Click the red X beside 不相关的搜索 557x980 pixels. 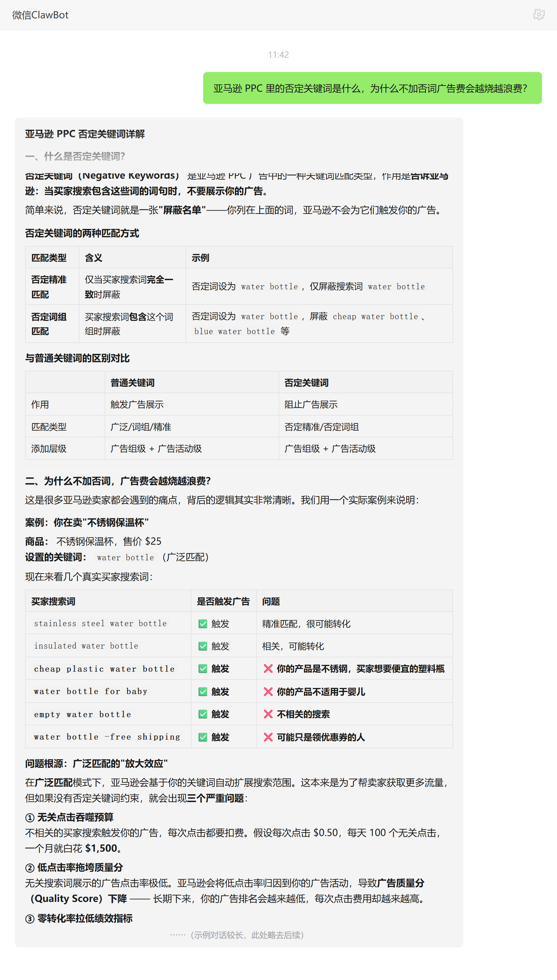(x=268, y=714)
